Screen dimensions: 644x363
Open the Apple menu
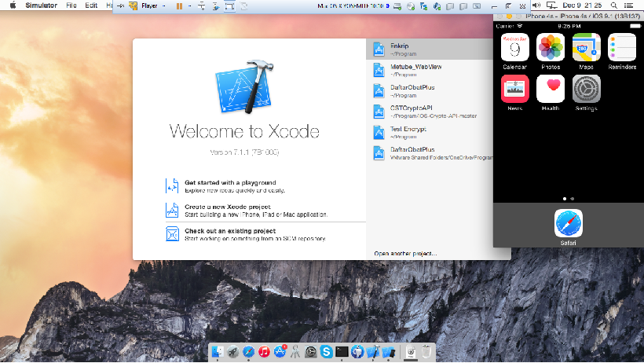click(13, 5)
